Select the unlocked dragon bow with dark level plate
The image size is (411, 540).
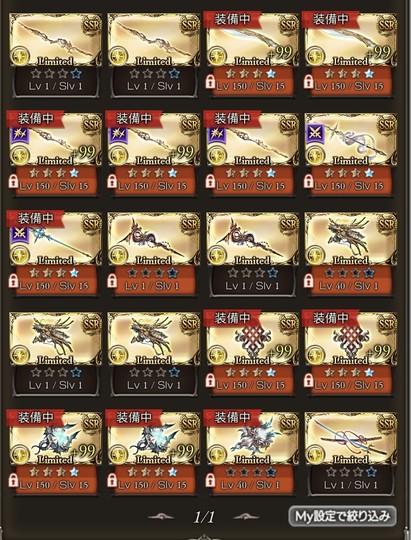(252, 255)
